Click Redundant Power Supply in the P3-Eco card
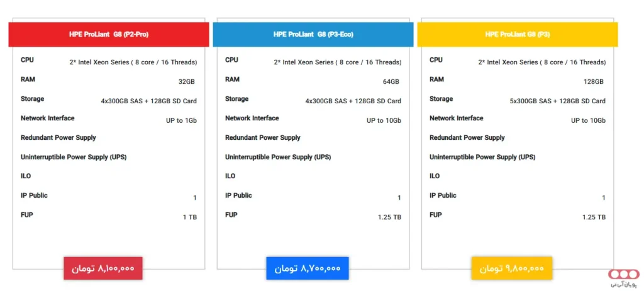Screen dimensions: 644x291 click(263, 137)
